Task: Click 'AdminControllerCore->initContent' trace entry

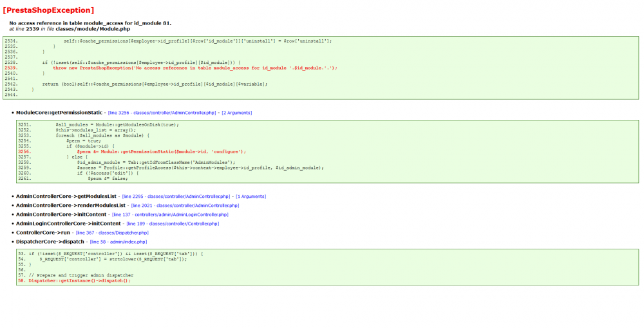Action: point(61,215)
